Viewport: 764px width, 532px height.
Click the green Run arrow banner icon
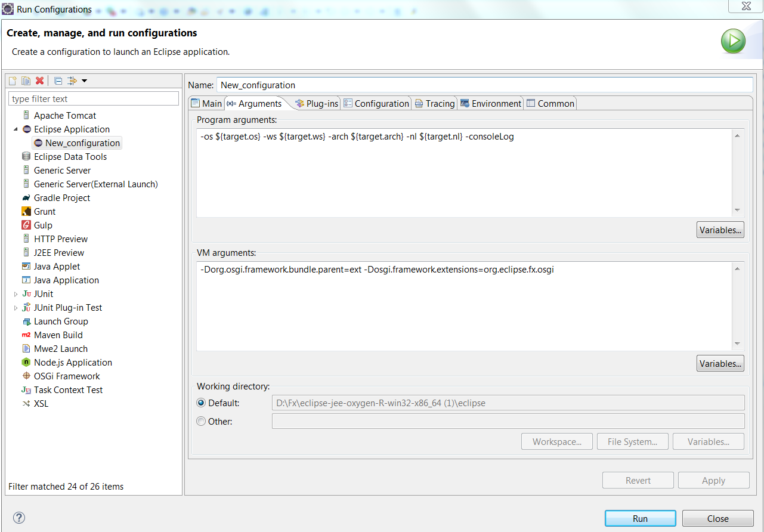(x=733, y=42)
